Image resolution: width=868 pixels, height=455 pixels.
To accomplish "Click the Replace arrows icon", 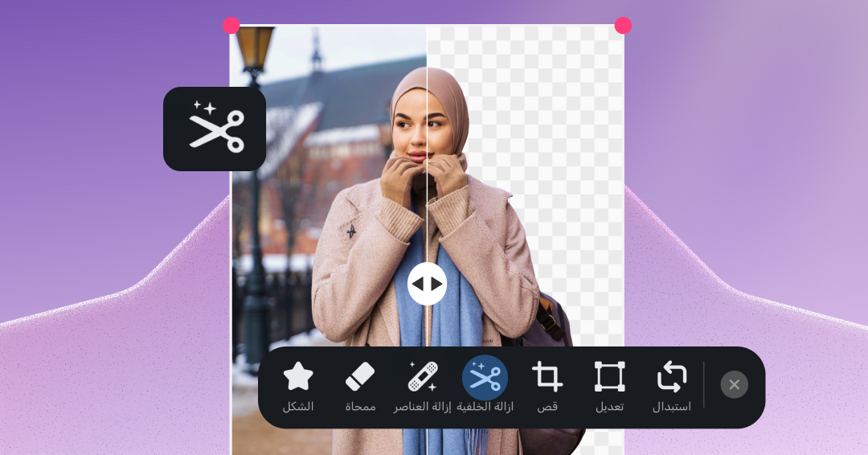I will coord(671,376).
